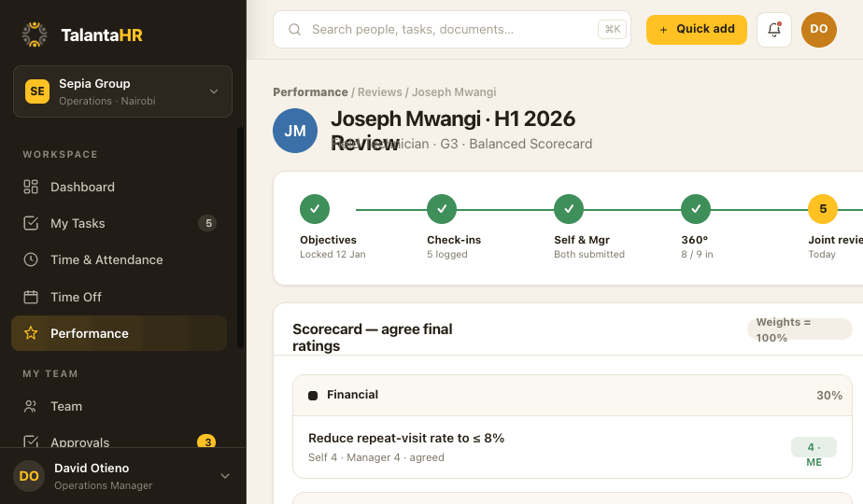Click the ⌘K shortcut hint
The image size is (863, 504).
(612, 29)
